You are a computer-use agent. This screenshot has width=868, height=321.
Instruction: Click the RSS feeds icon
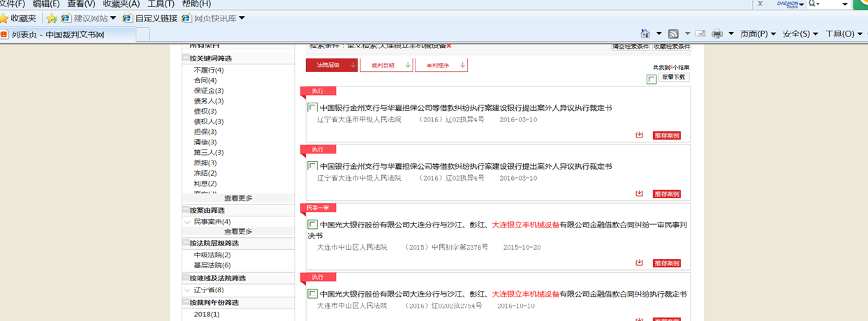(673, 33)
